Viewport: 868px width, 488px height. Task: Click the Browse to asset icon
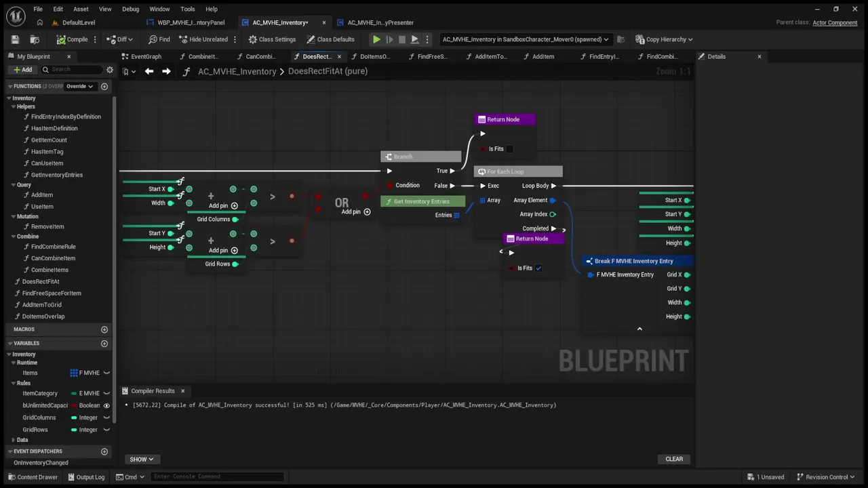click(35, 39)
